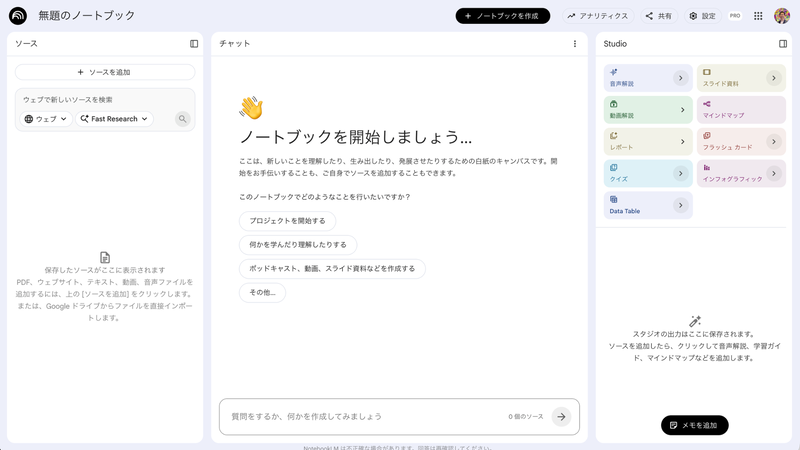800x450 pixels.
Task: Collapse the Studio panel with its toggle icon
Action: click(783, 44)
